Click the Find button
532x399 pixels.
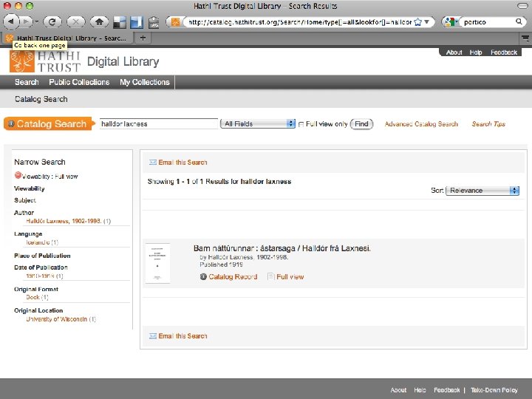tap(361, 124)
